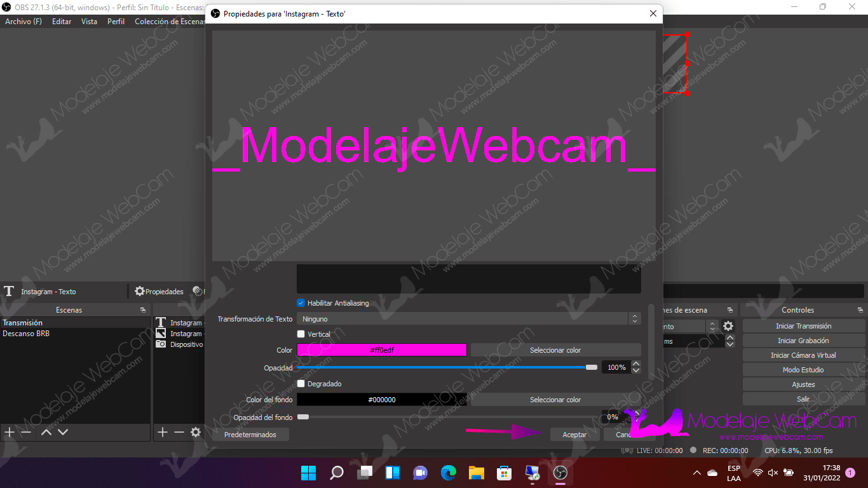This screenshot has height=488, width=868.
Task: Increase the Opacidad value with stepper arrow
Action: (636, 365)
